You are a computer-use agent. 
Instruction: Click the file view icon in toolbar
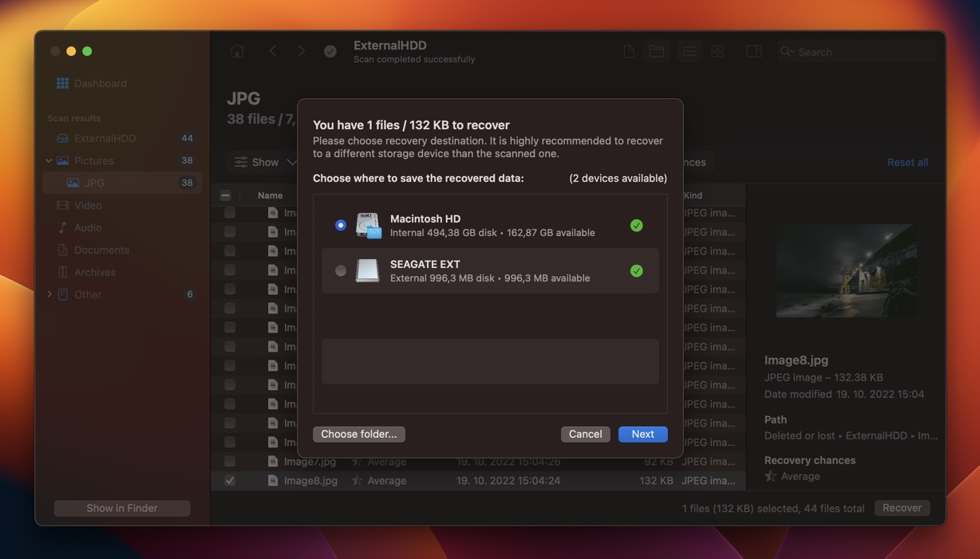pyautogui.click(x=629, y=51)
